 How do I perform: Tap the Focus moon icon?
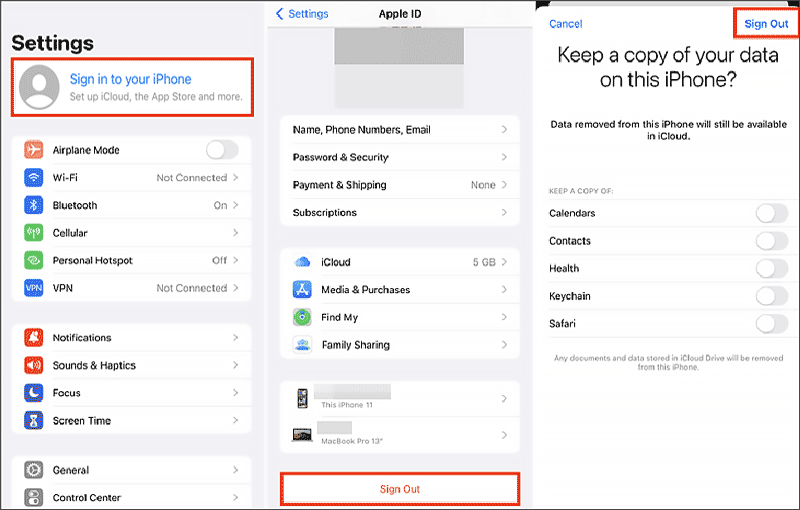[34, 393]
